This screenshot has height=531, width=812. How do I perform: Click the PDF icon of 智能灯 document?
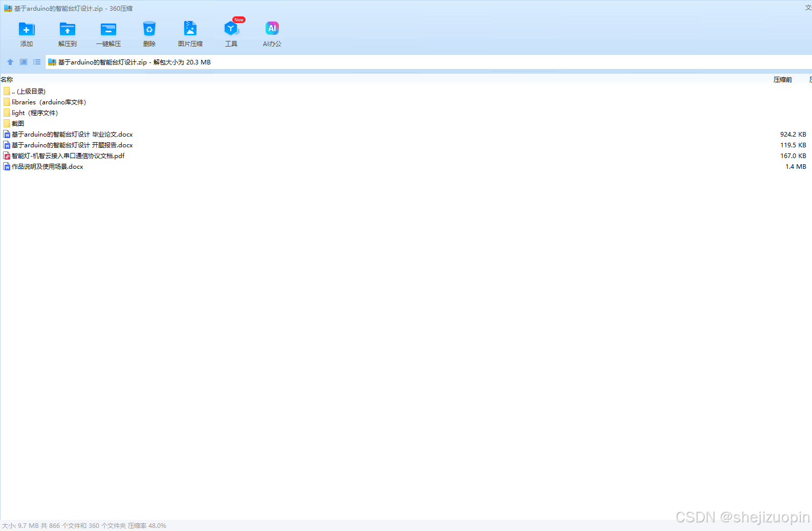point(7,156)
